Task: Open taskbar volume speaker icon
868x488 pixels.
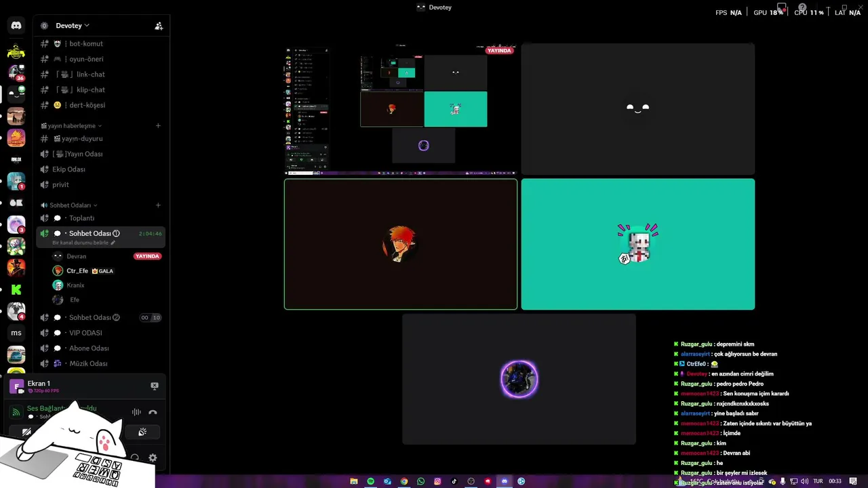Action: tap(804, 481)
